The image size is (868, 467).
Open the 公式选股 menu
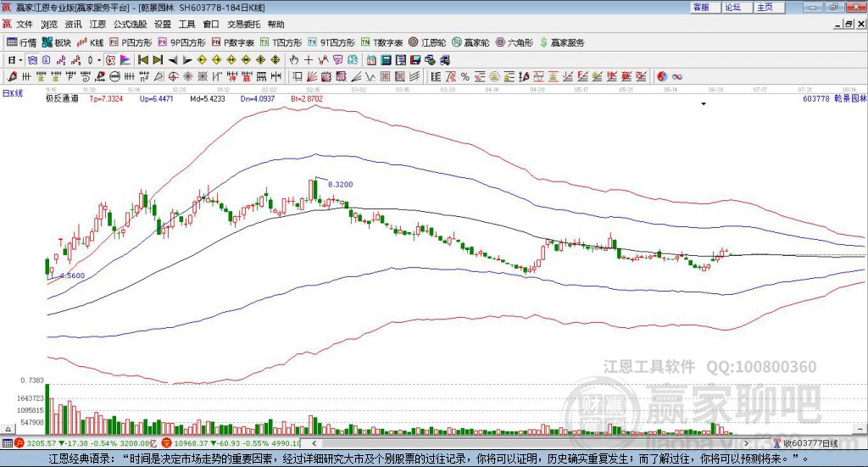pyautogui.click(x=130, y=25)
